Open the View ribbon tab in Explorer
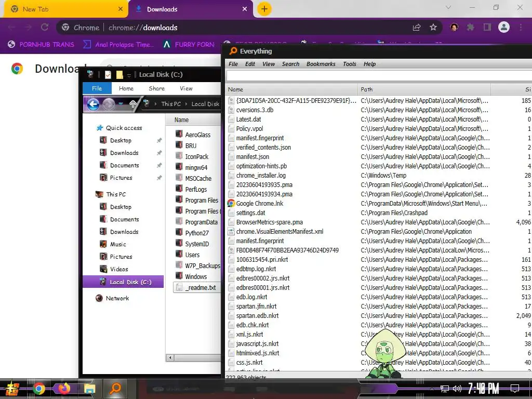Image resolution: width=532 pixels, height=399 pixels. tap(186, 88)
